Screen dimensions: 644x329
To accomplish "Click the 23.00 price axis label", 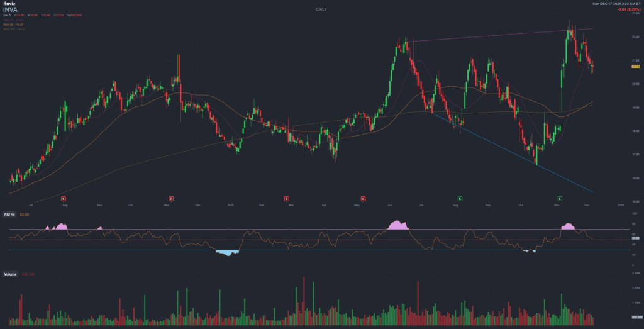I will pyautogui.click(x=636, y=14).
